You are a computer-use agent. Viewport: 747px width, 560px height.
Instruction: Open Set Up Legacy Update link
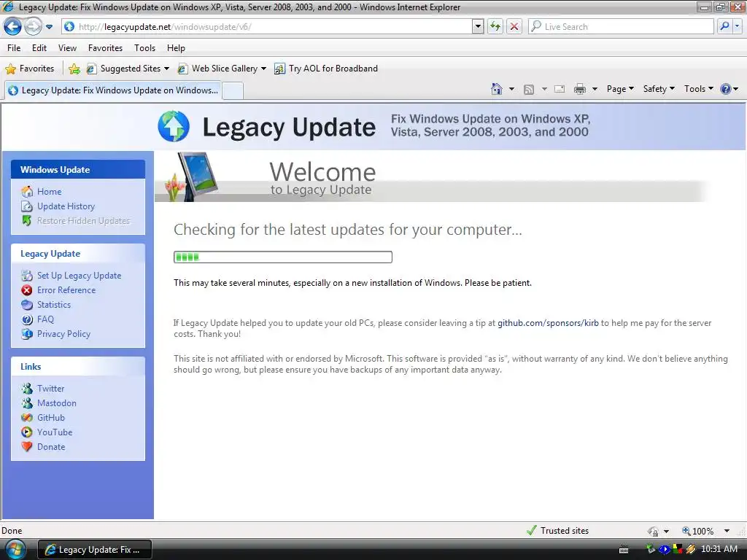point(79,276)
